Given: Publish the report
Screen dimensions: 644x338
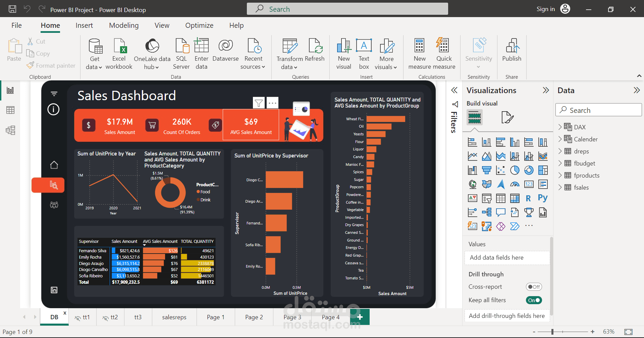Looking at the screenshot, I should (x=512, y=50).
